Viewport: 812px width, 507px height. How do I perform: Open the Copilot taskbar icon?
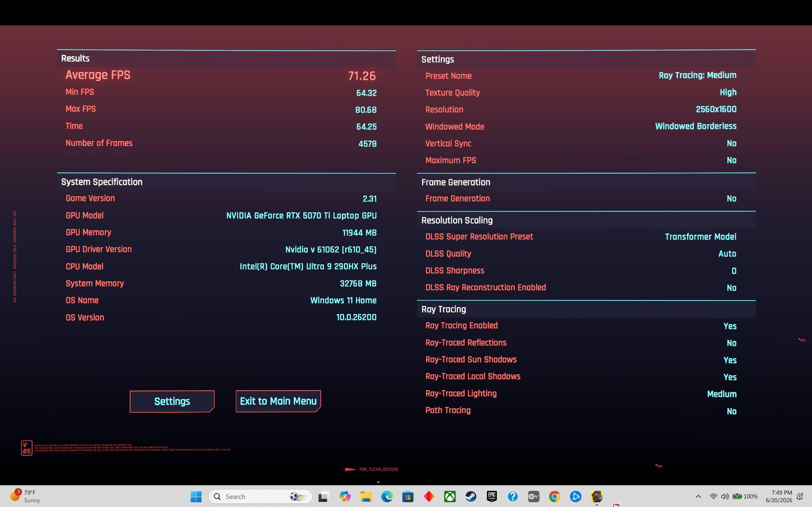[345, 496]
